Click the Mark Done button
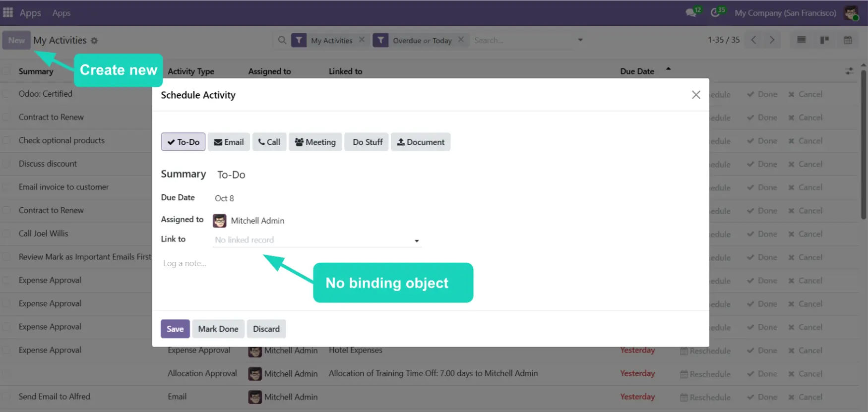 218,329
